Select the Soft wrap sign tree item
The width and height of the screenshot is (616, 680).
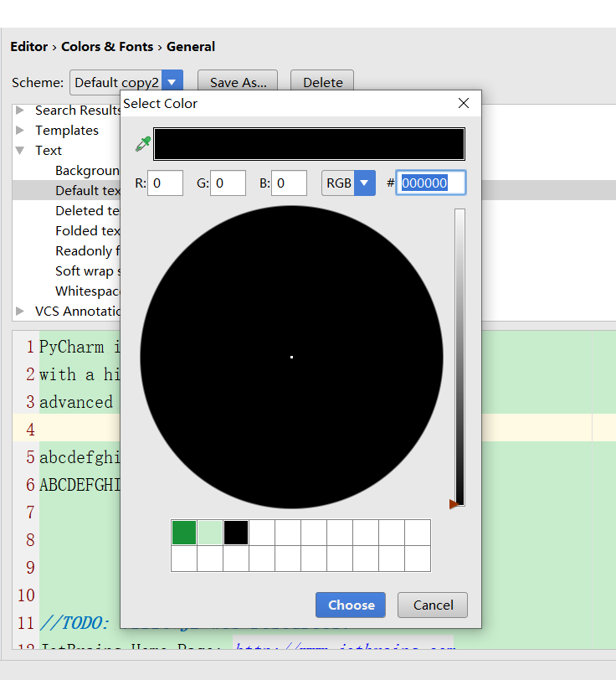(x=88, y=270)
